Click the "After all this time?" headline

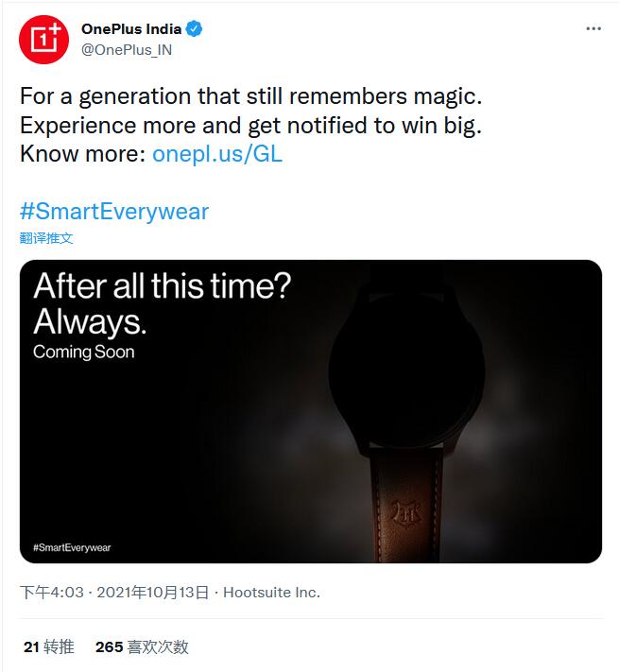(162, 287)
